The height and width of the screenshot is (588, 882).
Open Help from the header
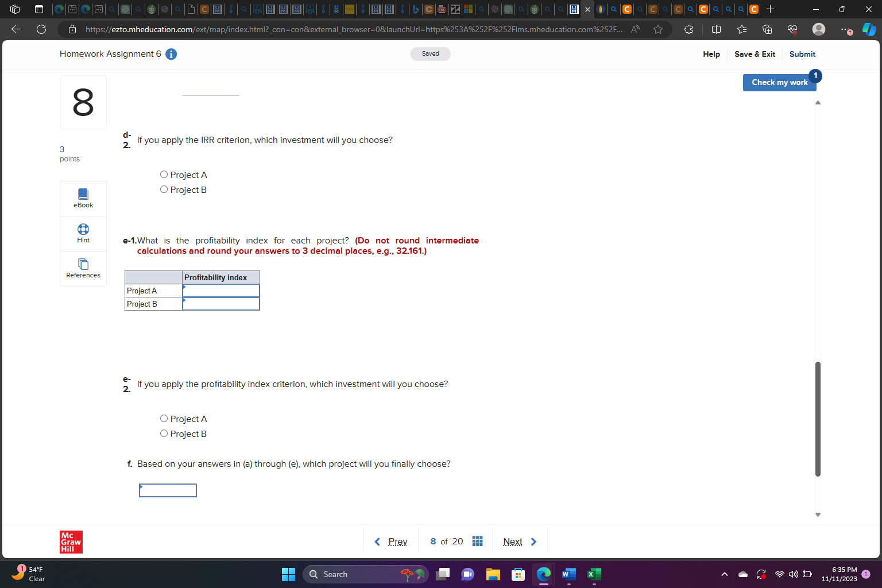point(711,54)
